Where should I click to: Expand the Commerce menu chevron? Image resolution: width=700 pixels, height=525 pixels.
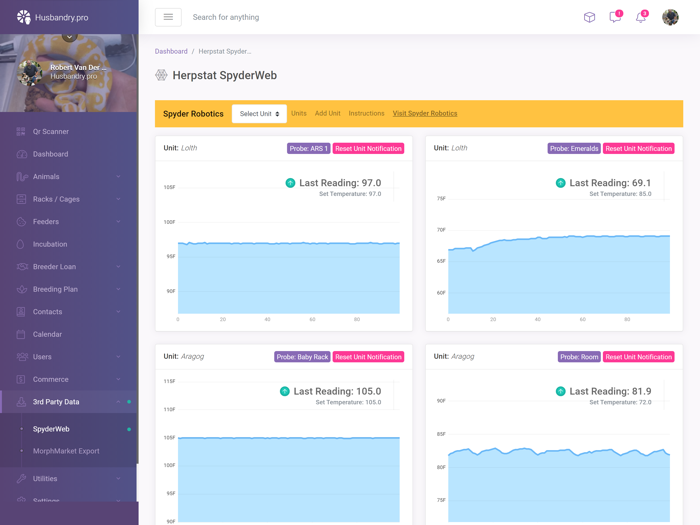[118, 379]
